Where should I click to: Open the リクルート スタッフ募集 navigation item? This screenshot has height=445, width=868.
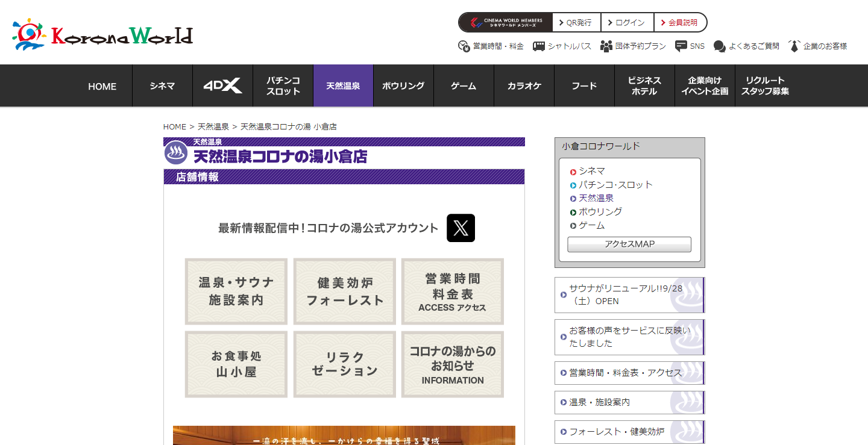765,86
